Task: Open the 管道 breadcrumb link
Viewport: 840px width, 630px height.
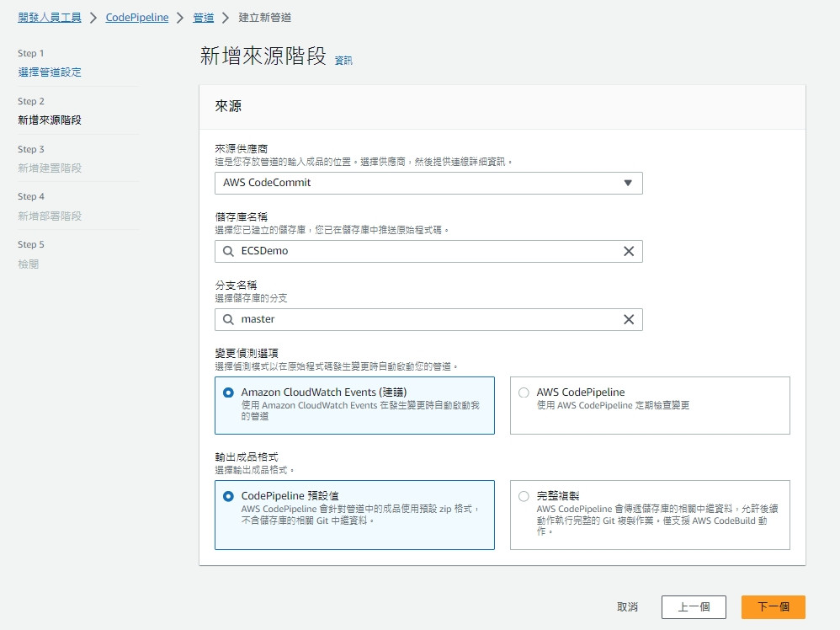Action: [x=203, y=18]
